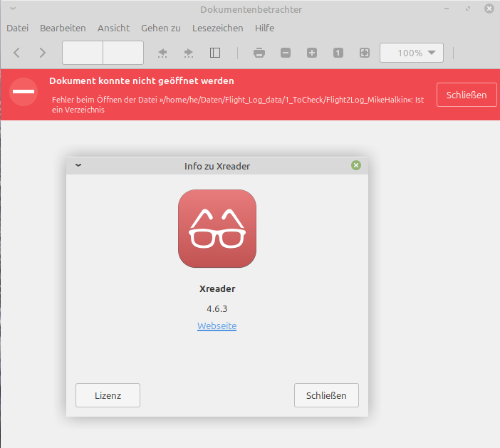Click the previous page arrow

(17, 53)
